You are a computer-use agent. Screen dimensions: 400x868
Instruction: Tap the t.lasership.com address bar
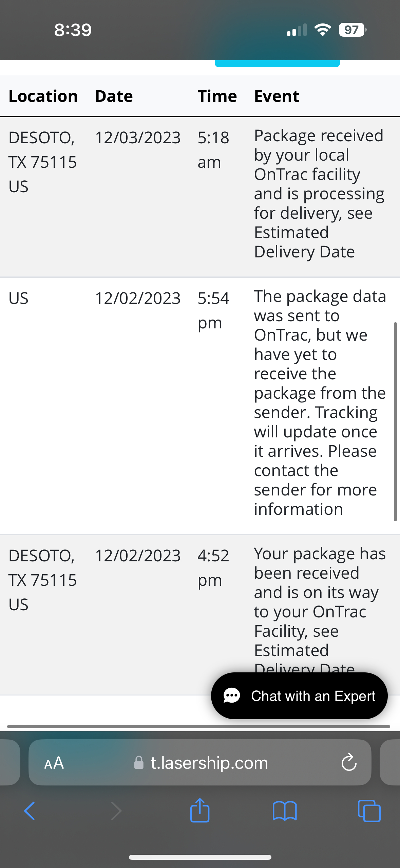[x=209, y=763]
